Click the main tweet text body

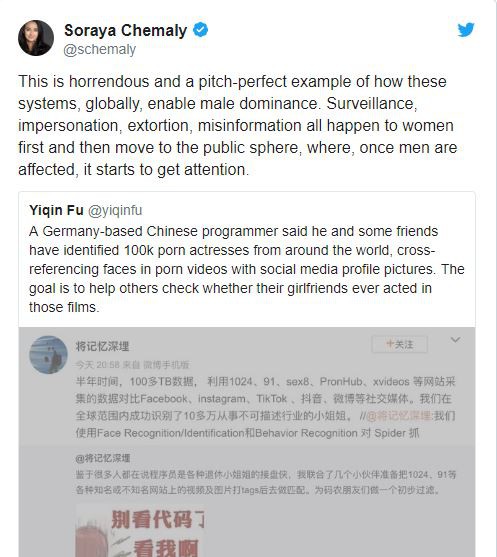(238, 125)
